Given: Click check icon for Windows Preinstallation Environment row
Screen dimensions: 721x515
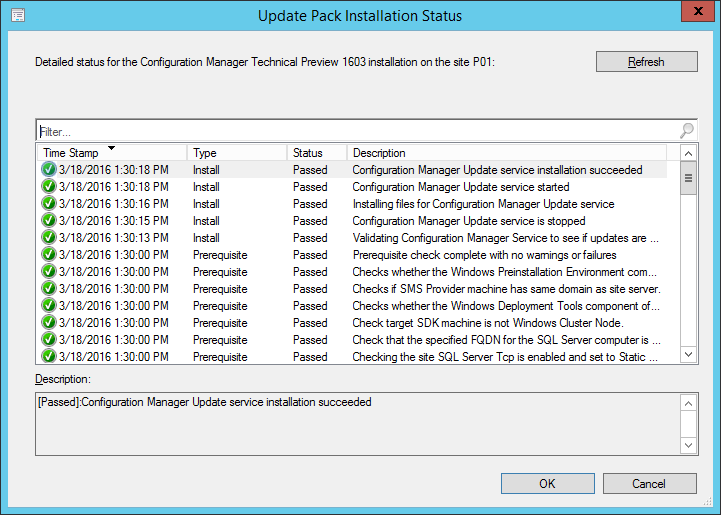Looking at the screenshot, I should click(49, 272).
